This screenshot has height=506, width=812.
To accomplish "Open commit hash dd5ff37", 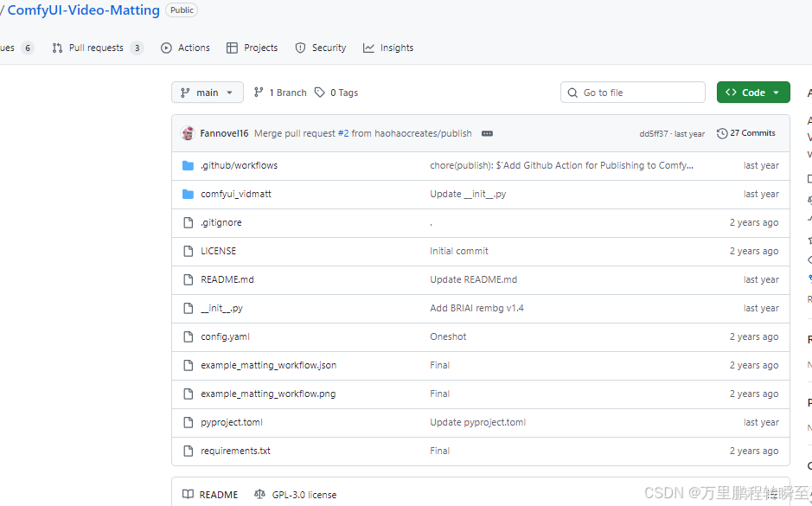I will click(653, 133).
